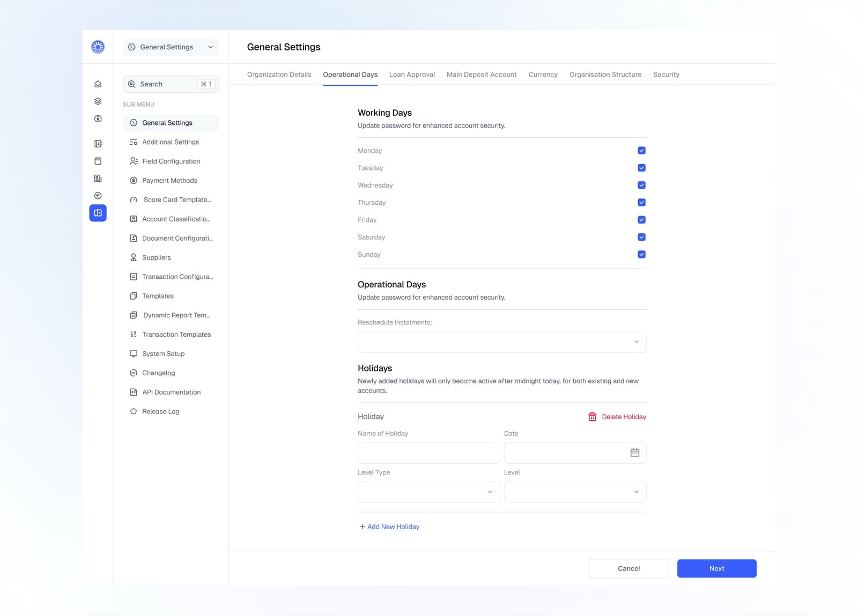Click the highlighted book icon in the sidebar
Viewport: 858px width, 616px height.
[98, 213]
